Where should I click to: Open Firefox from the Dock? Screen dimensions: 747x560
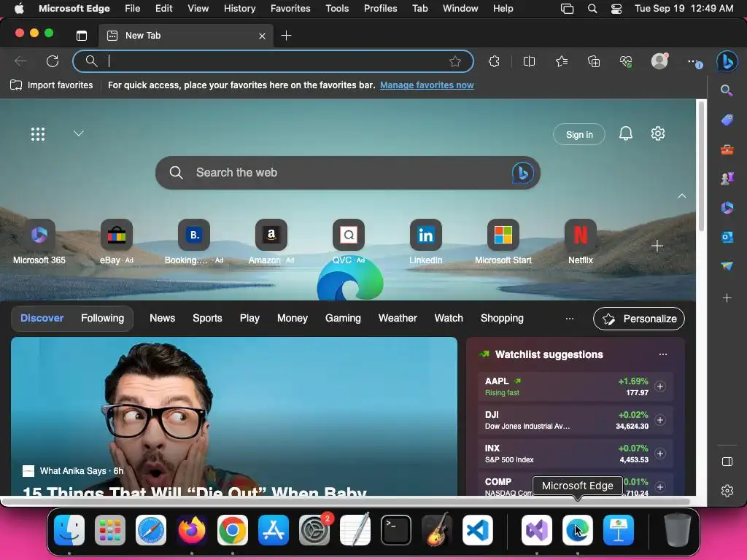[192, 529]
